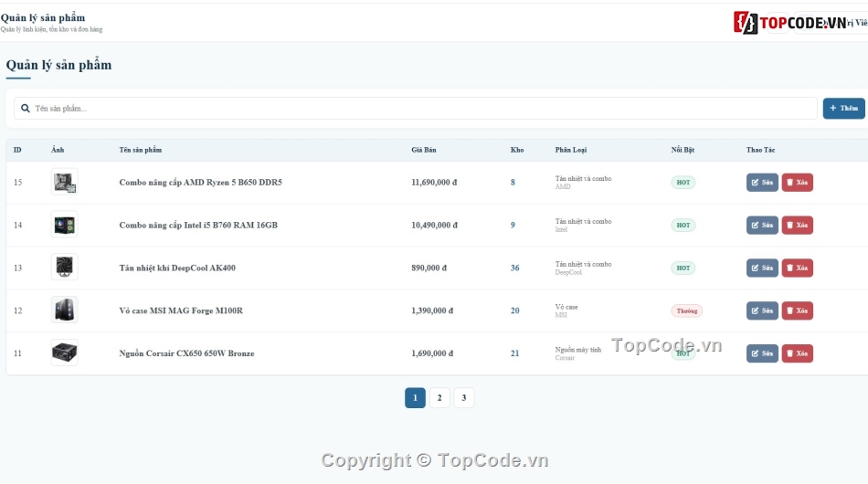This screenshot has width=868, height=484.
Task: Click stock quantity 20
Action: point(514,310)
